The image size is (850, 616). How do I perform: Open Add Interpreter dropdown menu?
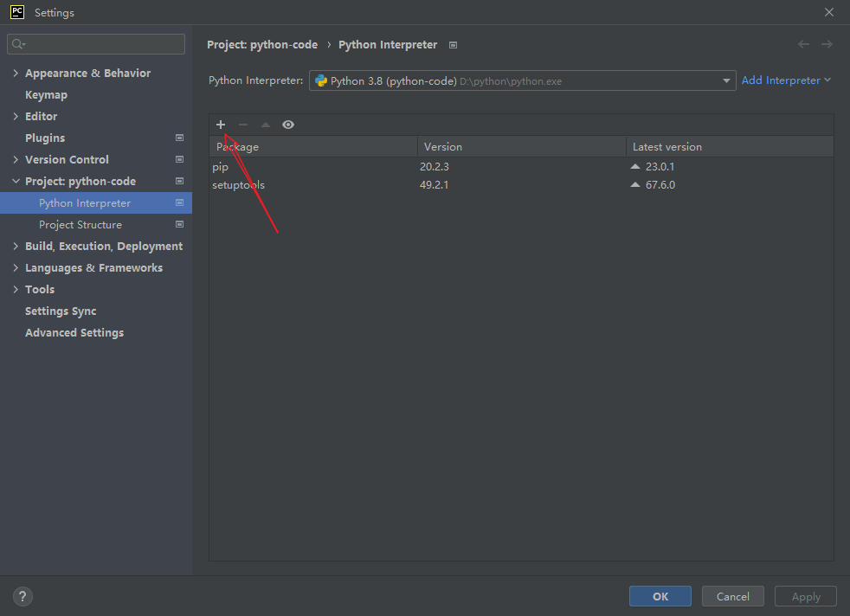785,80
